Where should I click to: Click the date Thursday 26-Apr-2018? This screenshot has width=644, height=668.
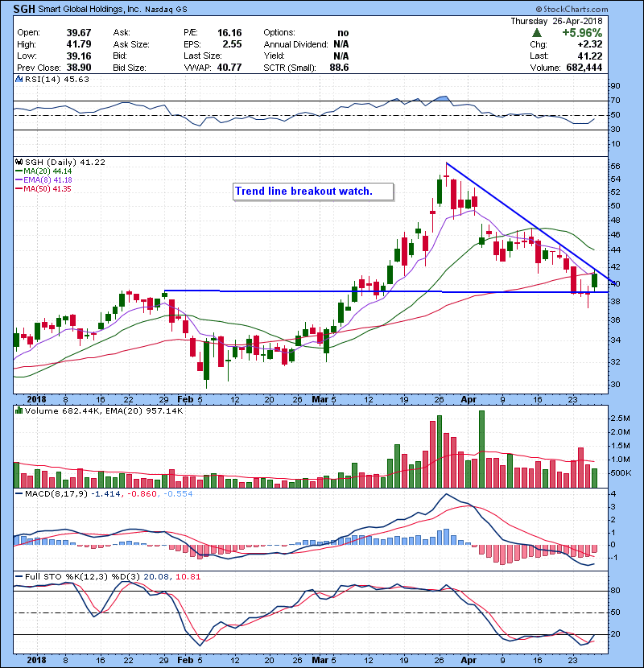556,21
